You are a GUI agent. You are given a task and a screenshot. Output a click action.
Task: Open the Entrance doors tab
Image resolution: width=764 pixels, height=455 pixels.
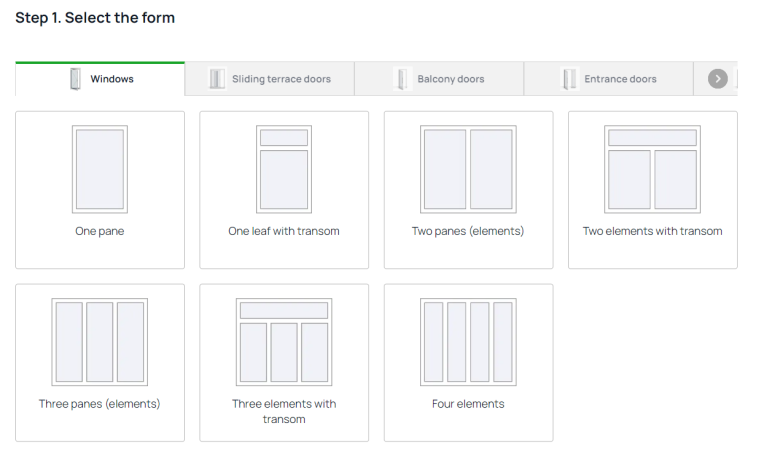(x=620, y=79)
